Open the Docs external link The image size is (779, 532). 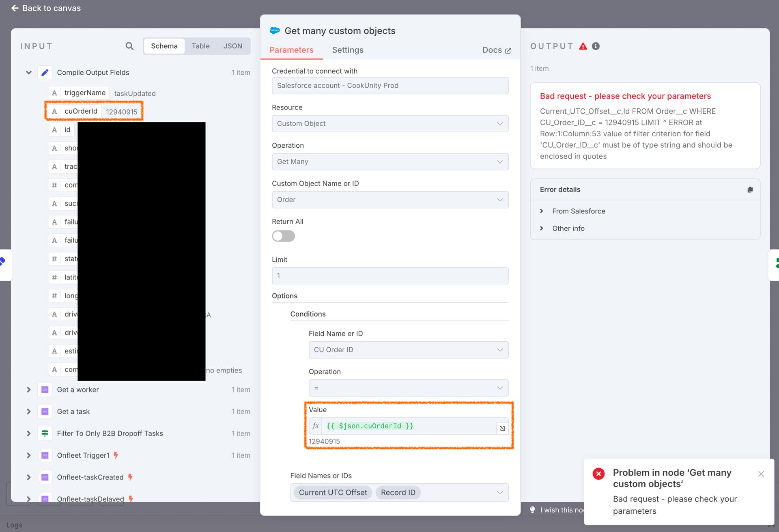[497, 50]
